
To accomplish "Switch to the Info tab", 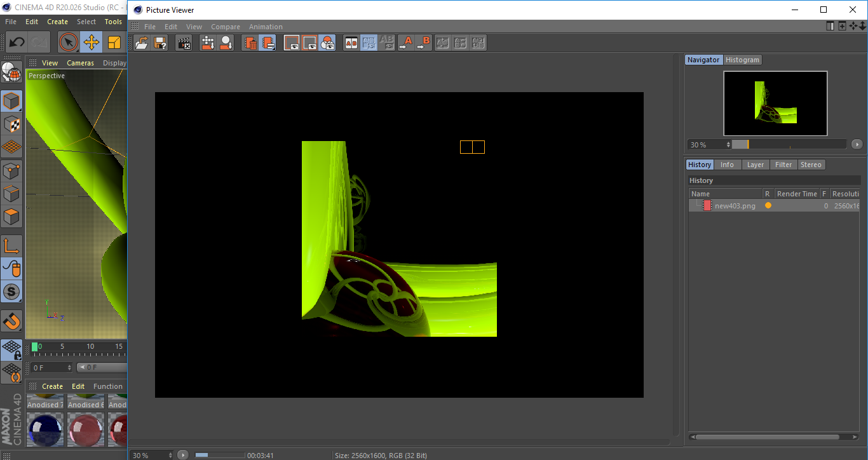I will point(727,165).
